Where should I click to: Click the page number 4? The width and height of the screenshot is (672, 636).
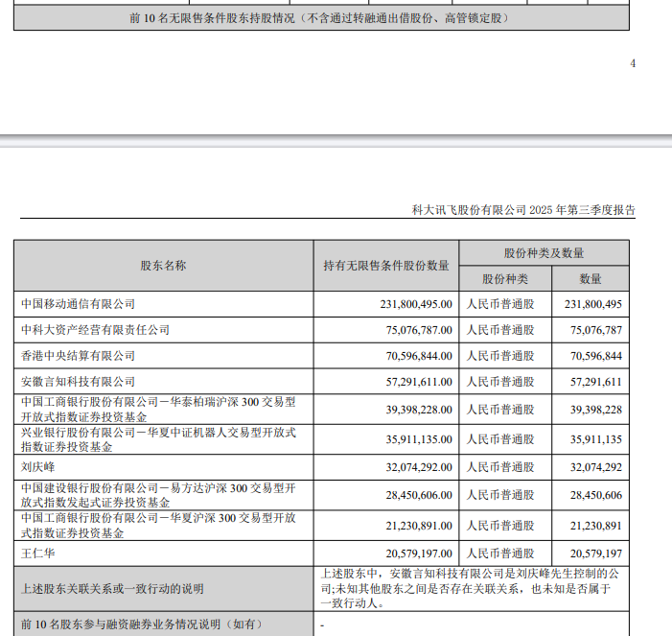(x=632, y=63)
